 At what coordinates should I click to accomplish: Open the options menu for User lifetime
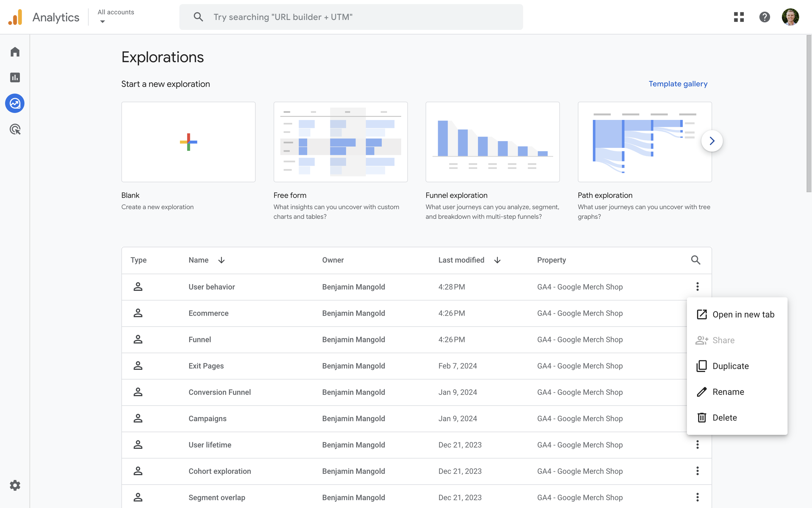(698, 445)
